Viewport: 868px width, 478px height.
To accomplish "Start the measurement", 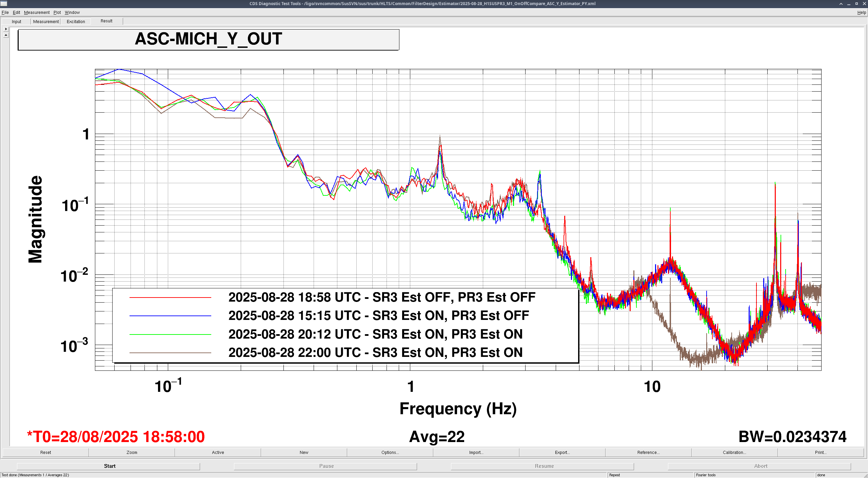I will (x=108, y=466).
